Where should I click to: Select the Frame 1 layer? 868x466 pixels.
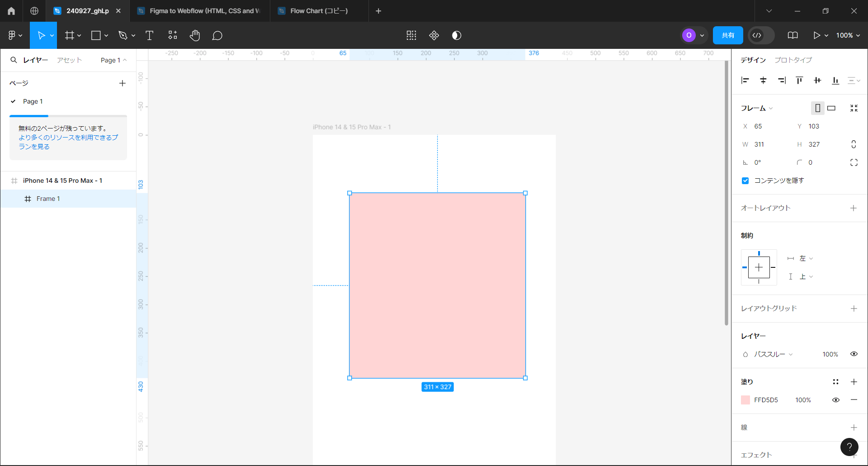click(x=68, y=199)
